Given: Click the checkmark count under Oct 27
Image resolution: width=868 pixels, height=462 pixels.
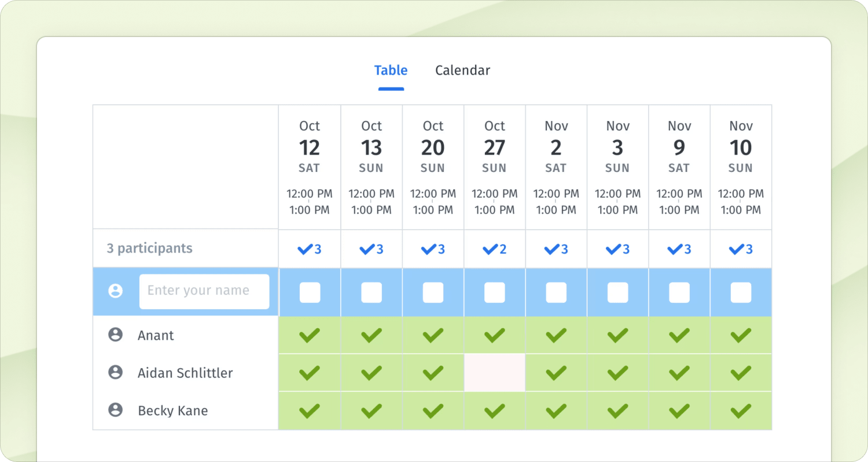Looking at the screenshot, I should [x=495, y=249].
